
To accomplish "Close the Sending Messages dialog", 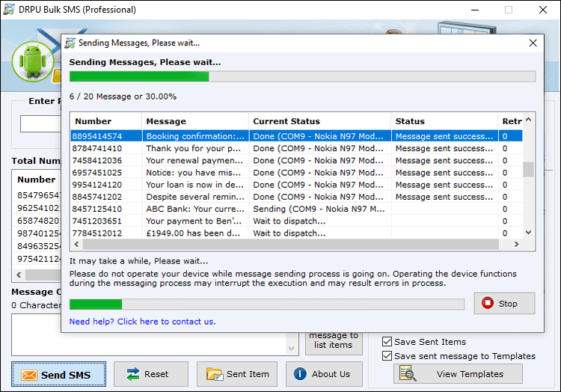I will tap(533, 43).
